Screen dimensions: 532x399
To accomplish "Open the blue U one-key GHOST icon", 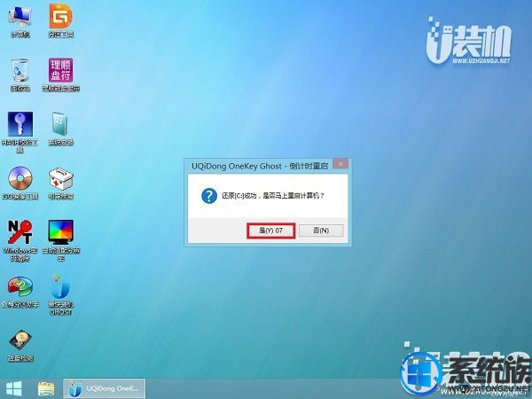I will coord(60,294).
